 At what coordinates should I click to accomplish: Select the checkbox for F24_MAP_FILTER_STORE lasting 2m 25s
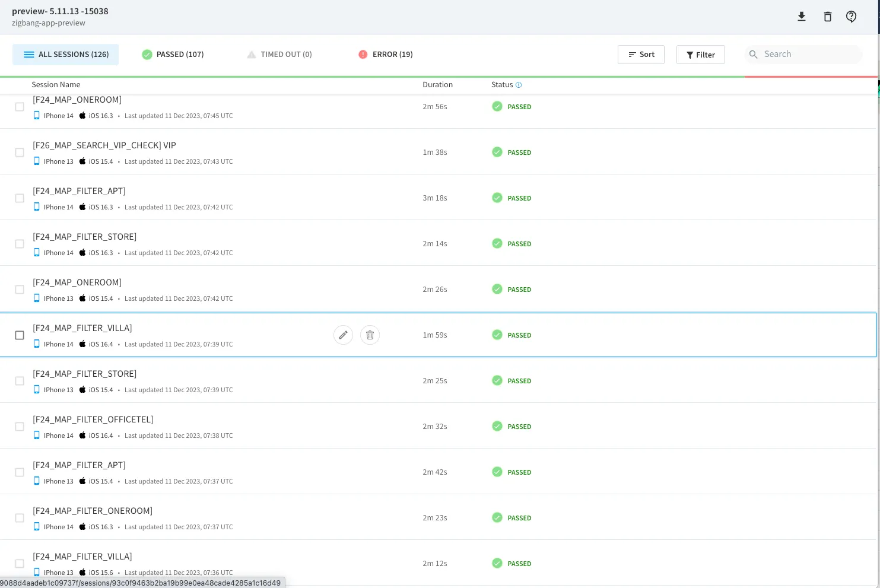pos(20,381)
